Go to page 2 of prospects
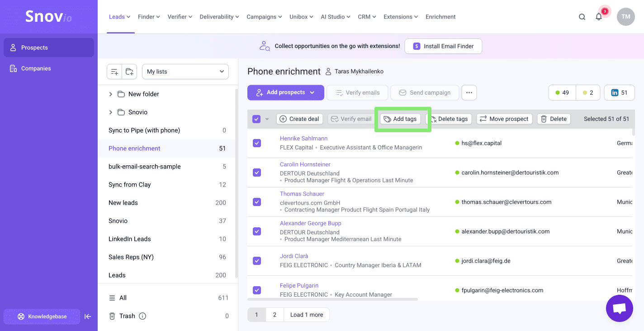Screen dimensions: 644x331 tap(275, 315)
